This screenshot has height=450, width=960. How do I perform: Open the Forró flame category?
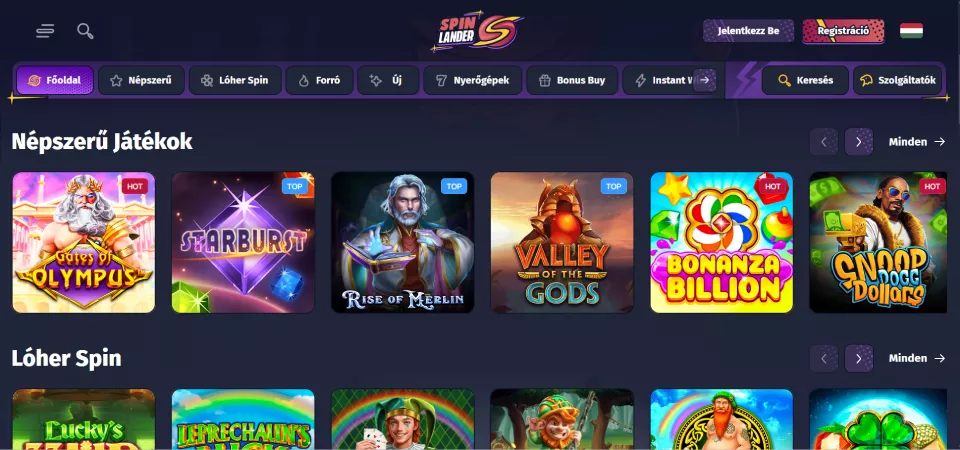point(320,80)
